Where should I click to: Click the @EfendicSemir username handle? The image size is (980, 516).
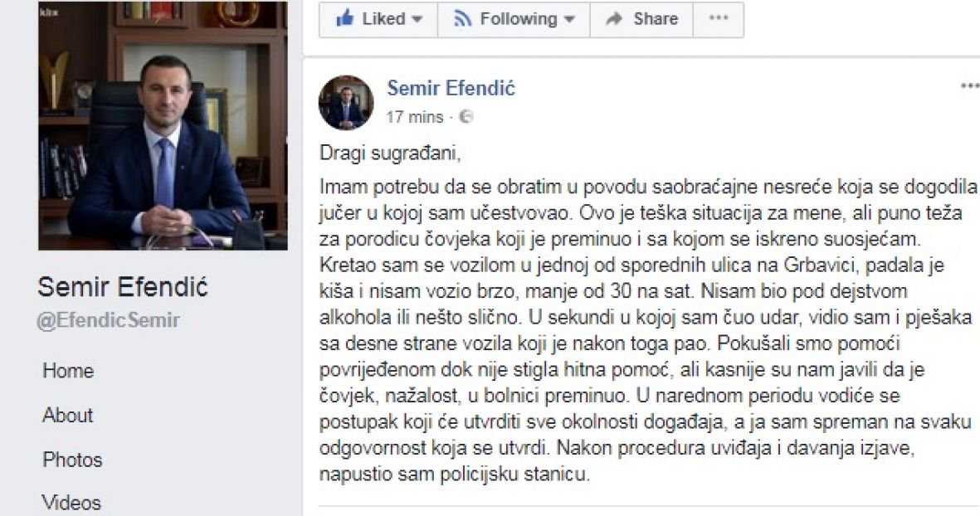click(x=108, y=320)
